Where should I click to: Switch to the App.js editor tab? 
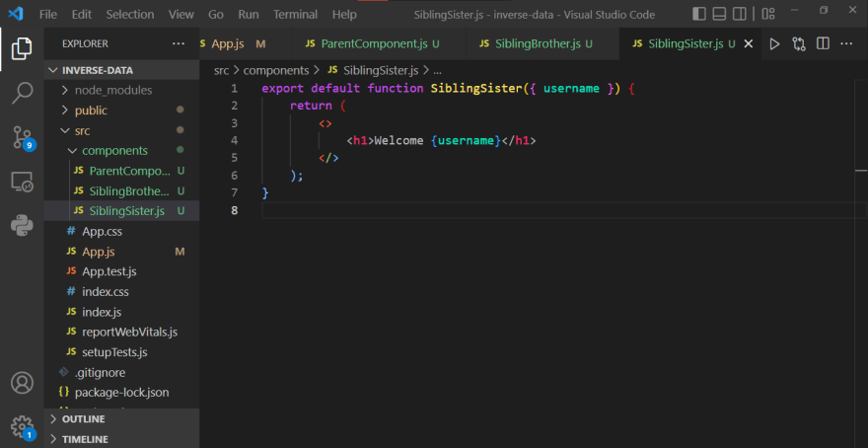point(246,43)
